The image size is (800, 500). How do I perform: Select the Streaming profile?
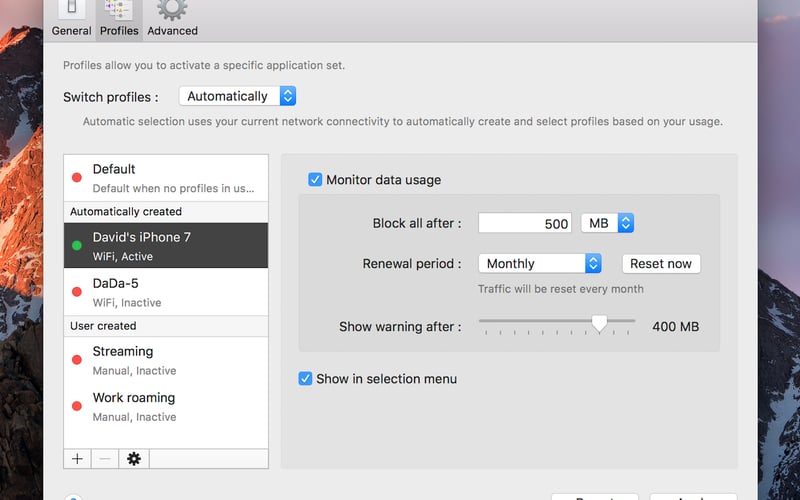click(x=166, y=360)
